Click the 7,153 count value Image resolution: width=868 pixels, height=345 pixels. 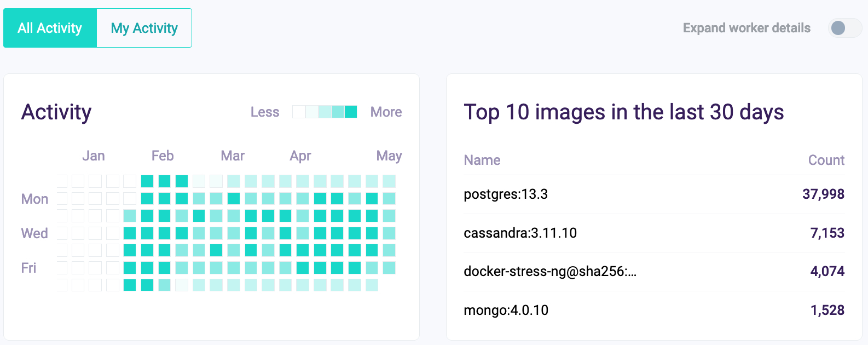[x=828, y=233]
